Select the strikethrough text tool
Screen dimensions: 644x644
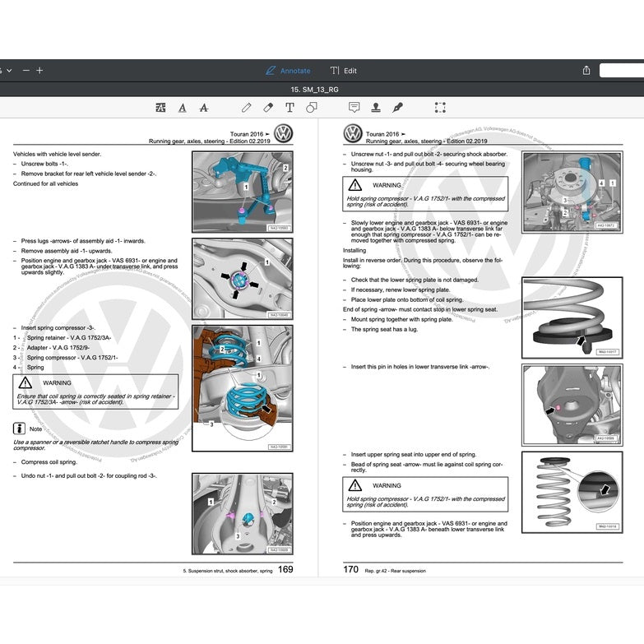tap(204, 108)
